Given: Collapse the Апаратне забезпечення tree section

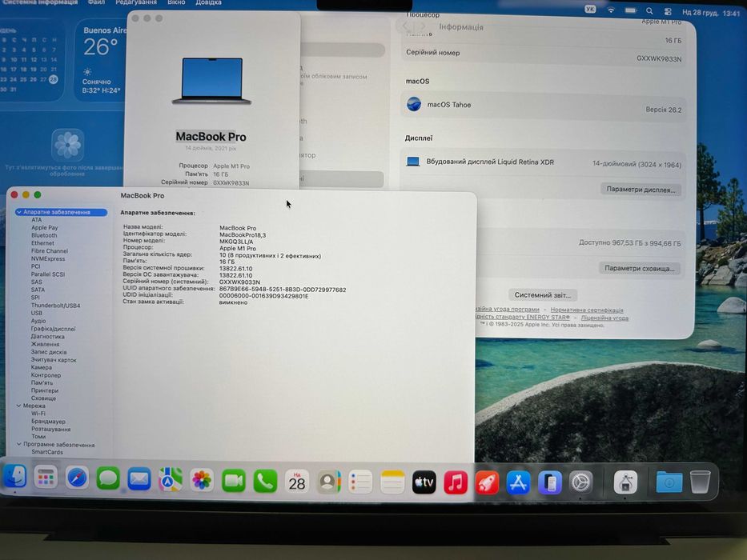Looking at the screenshot, I should 18,212.
